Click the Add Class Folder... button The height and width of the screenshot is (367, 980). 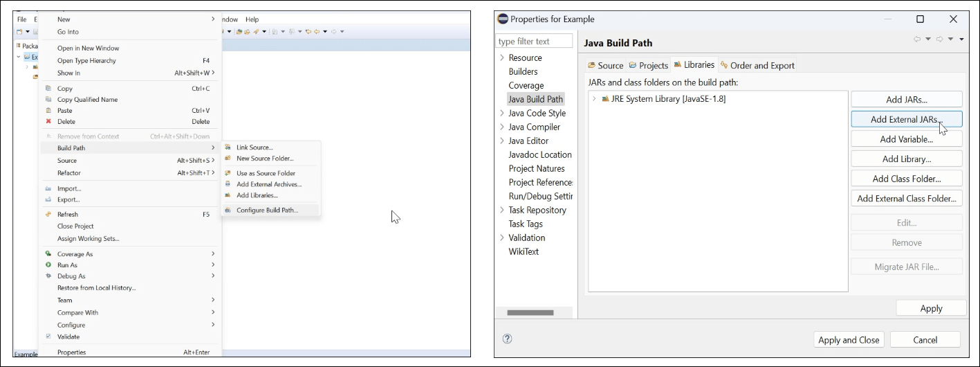tap(907, 179)
